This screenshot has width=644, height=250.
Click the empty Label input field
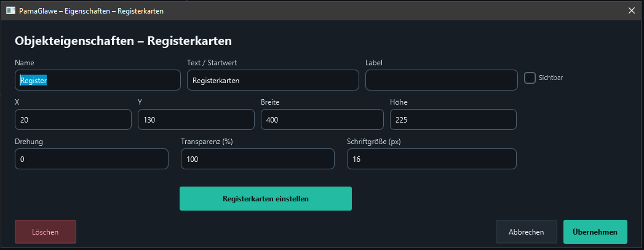pos(442,80)
